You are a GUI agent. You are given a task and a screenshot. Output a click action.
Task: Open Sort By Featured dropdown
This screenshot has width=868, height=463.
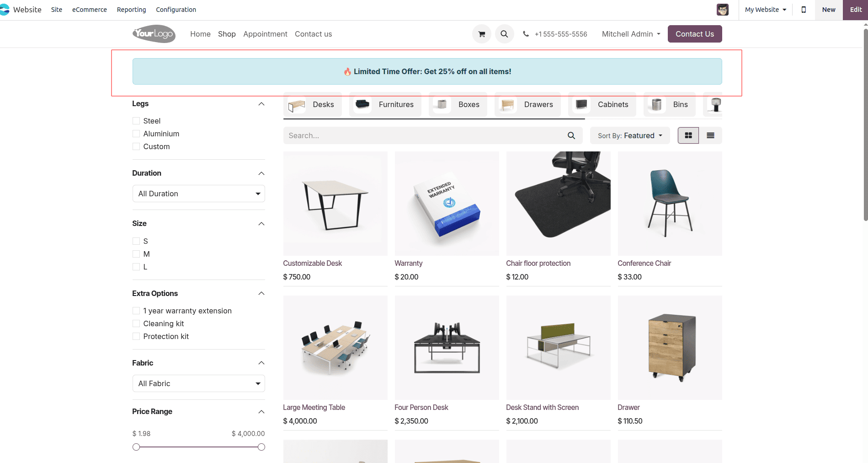(x=630, y=135)
